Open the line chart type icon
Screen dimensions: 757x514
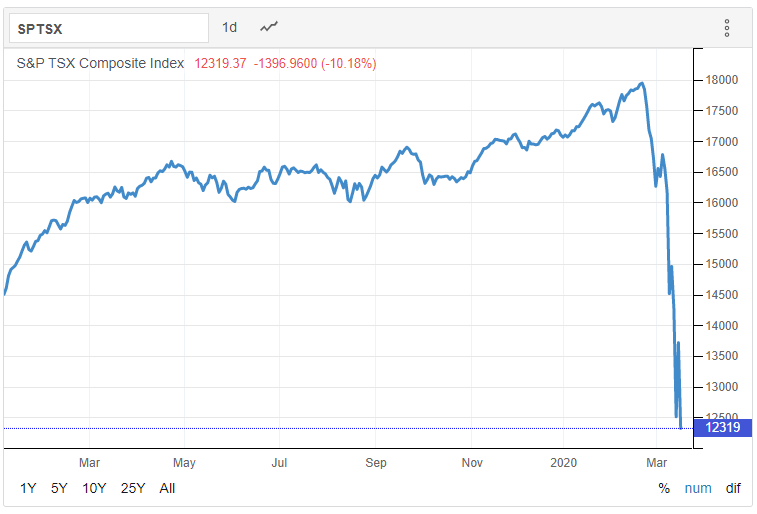tap(269, 27)
